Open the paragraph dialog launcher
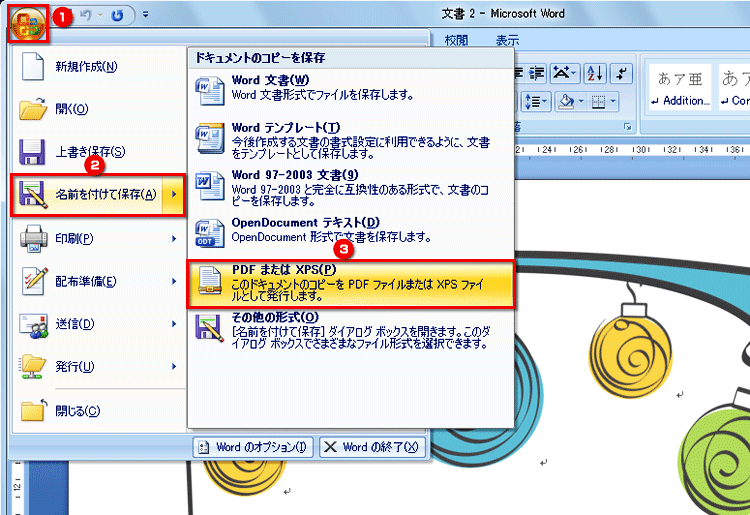 (628, 127)
